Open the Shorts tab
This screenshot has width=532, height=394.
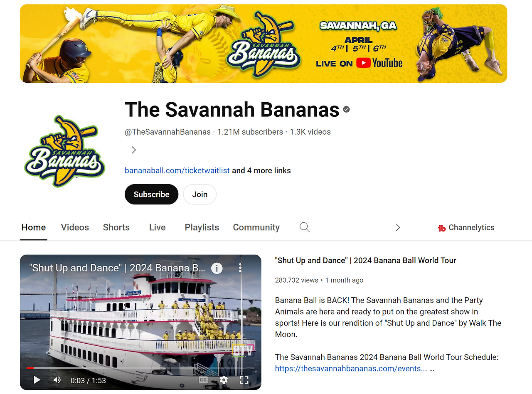(116, 227)
